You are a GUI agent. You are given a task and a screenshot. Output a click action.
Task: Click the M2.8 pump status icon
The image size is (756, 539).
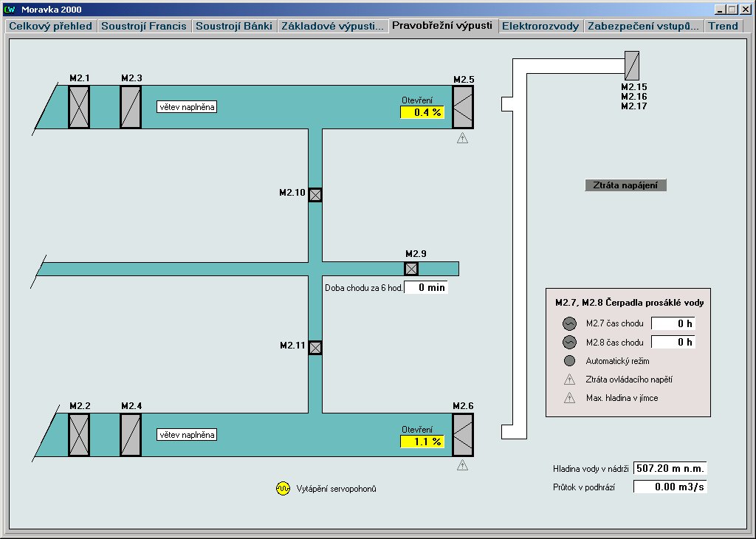pyautogui.click(x=569, y=342)
